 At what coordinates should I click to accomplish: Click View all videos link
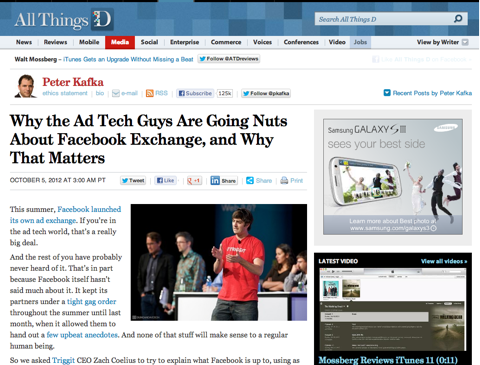[444, 261]
